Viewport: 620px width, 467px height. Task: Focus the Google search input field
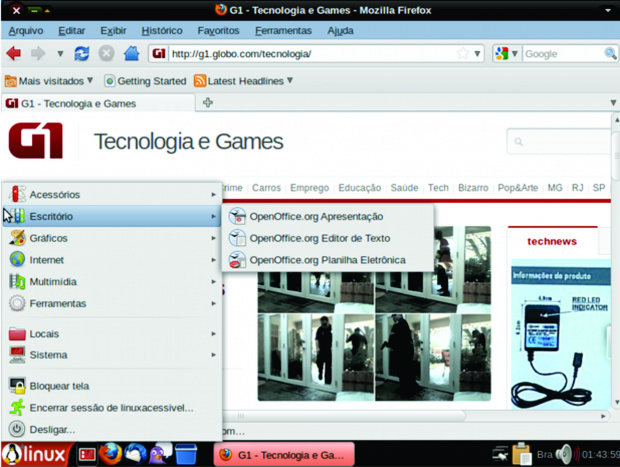click(x=563, y=53)
